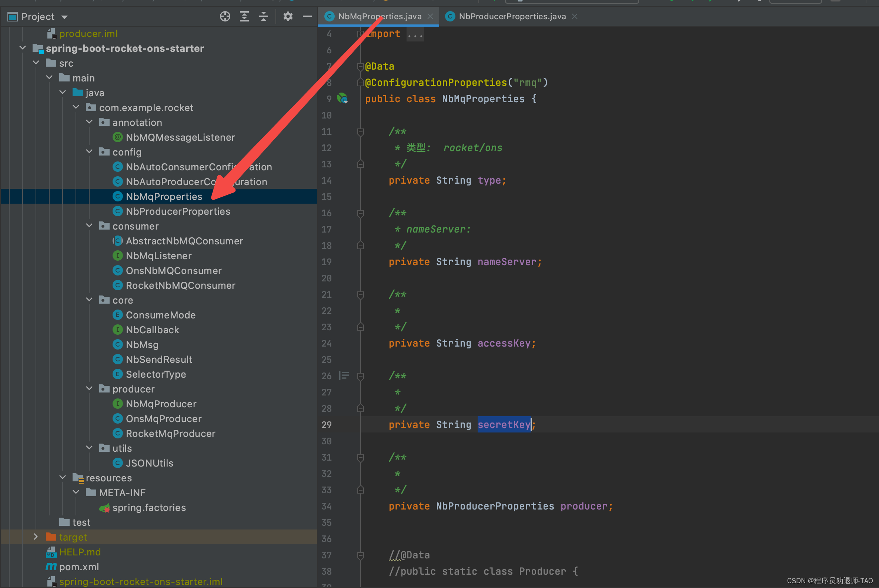Click the locate/select opened file icon
The height and width of the screenshot is (588, 879).
[225, 17]
